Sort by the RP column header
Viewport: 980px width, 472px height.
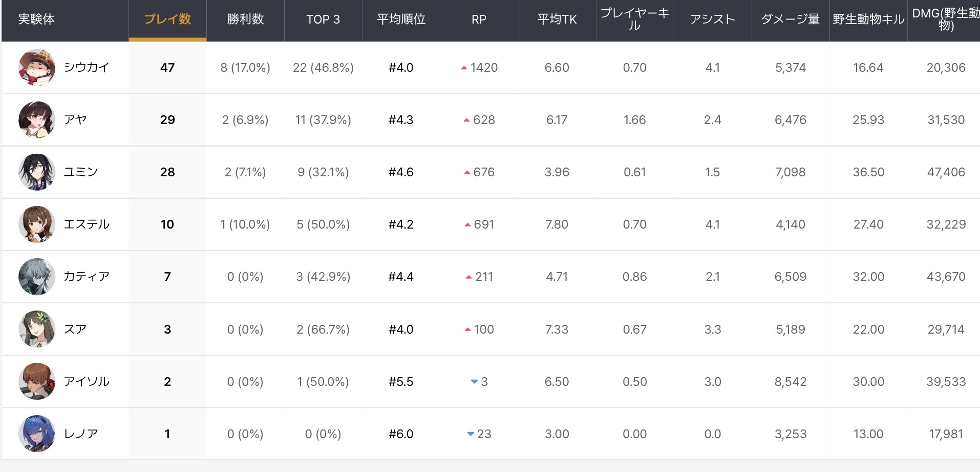point(479,19)
